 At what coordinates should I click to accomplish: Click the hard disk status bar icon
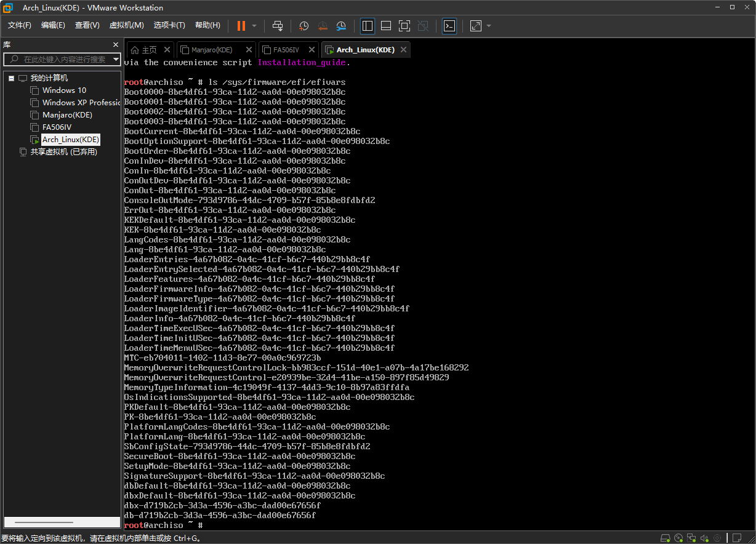(666, 538)
